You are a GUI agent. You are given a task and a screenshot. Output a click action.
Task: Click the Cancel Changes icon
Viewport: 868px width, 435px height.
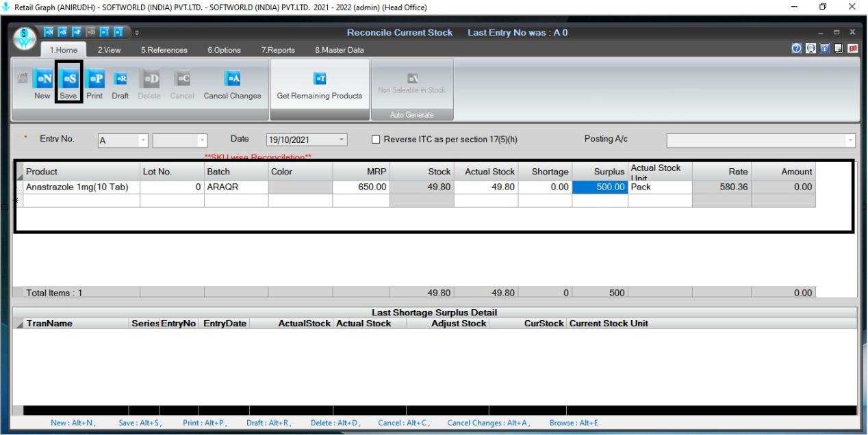tap(233, 79)
